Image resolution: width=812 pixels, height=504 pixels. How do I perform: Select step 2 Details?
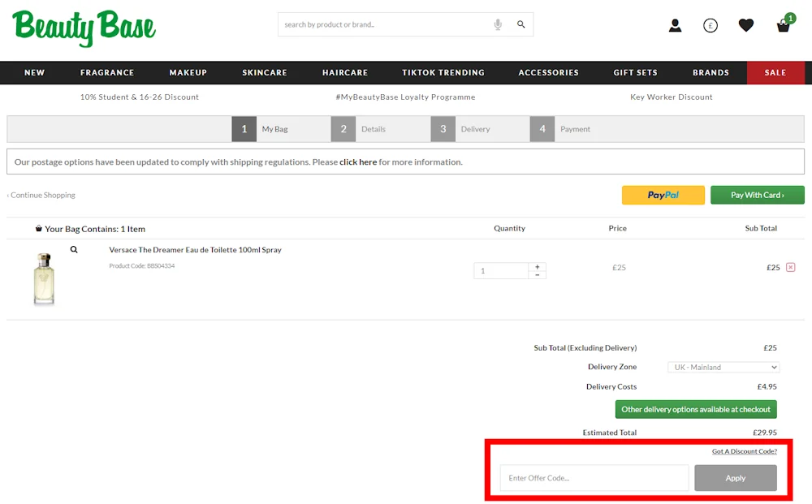click(x=359, y=129)
